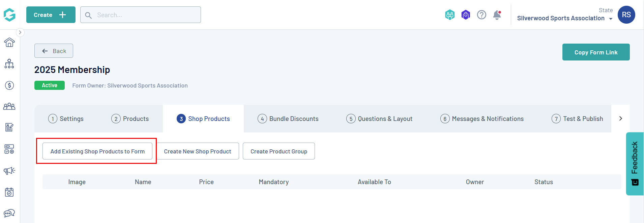
Task: Click the help question mark icon
Action: point(481,15)
